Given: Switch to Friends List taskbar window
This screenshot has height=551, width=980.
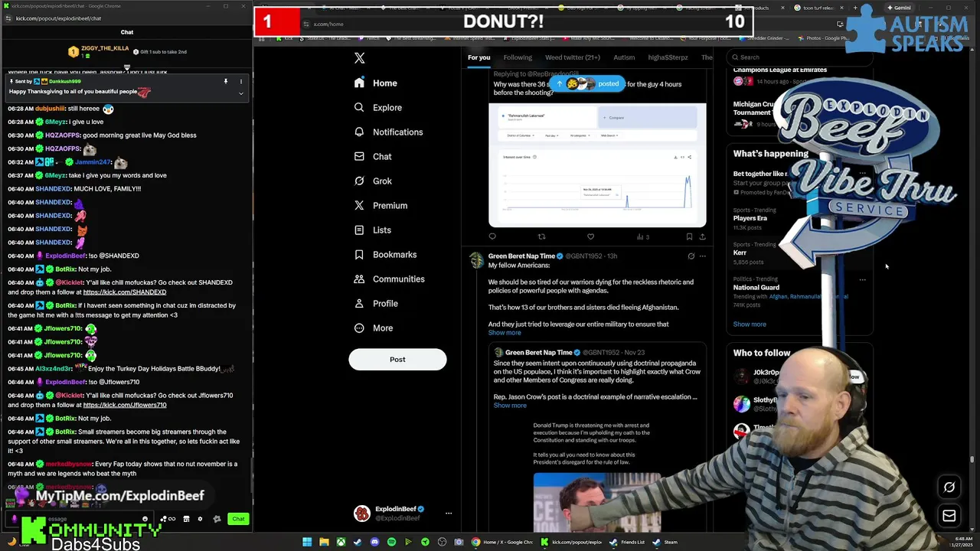Looking at the screenshot, I should coord(627,542).
